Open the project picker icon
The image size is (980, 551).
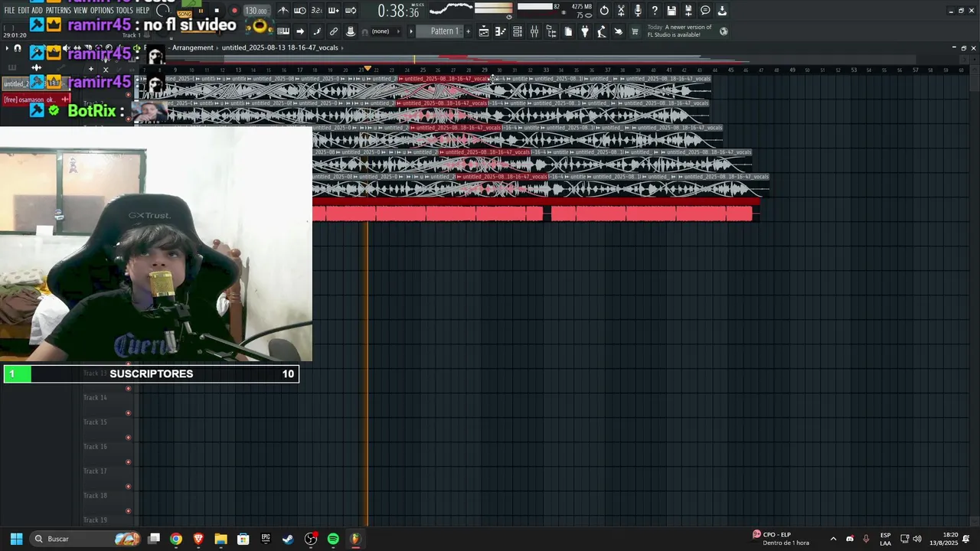click(x=568, y=31)
